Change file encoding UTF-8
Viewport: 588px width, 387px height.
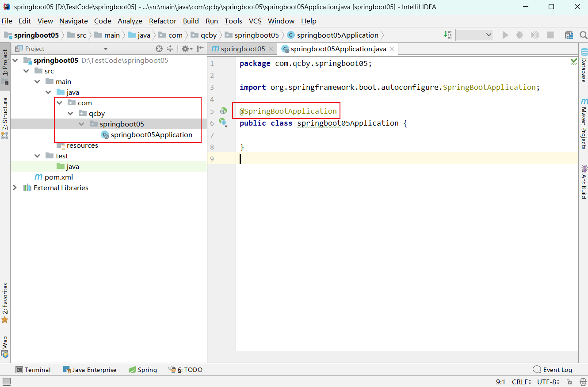(548, 382)
